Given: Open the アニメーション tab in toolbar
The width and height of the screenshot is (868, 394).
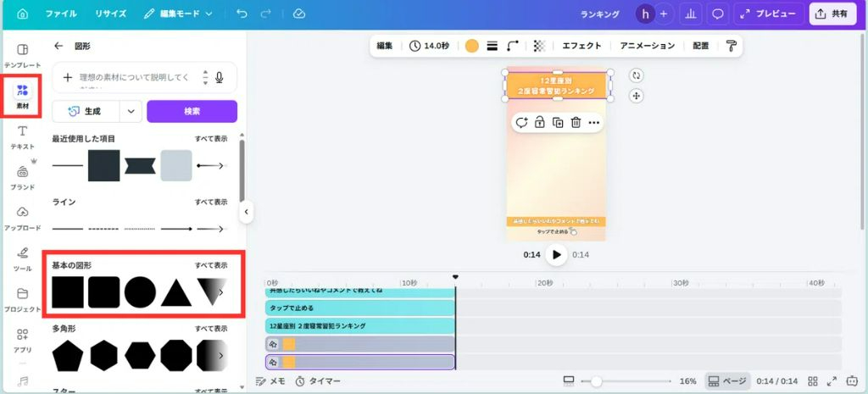Looking at the screenshot, I should click(x=647, y=46).
